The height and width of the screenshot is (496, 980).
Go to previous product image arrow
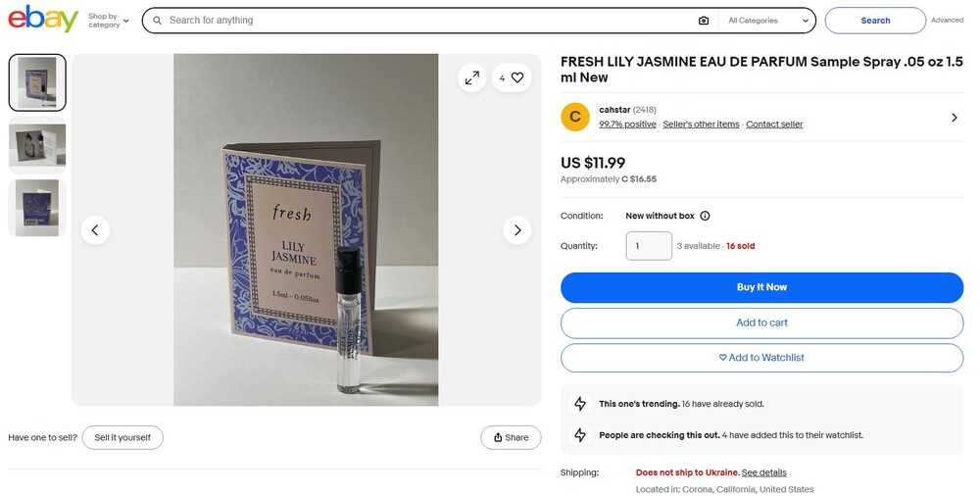point(95,230)
